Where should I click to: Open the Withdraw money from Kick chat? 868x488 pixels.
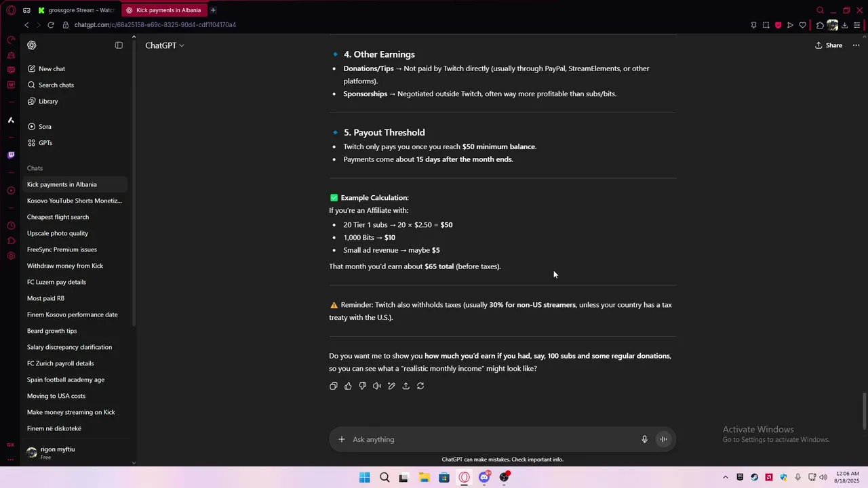(75, 266)
